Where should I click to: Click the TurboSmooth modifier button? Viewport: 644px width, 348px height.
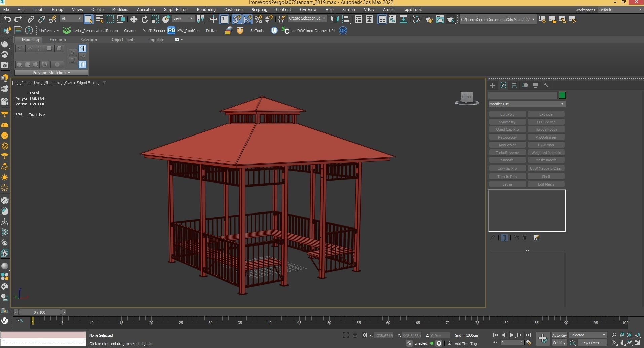[546, 129]
